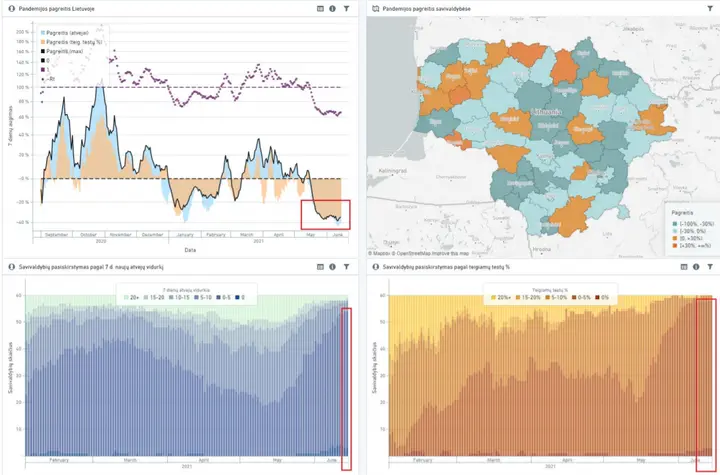Toggle Pagreitis (max) legend series
The height and width of the screenshot is (475, 720).
(x=62, y=51)
